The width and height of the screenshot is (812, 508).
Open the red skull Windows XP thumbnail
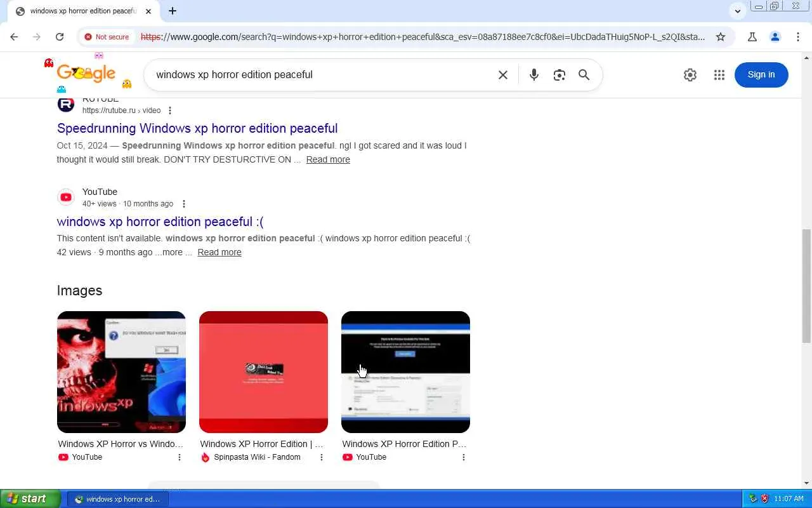tap(121, 372)
